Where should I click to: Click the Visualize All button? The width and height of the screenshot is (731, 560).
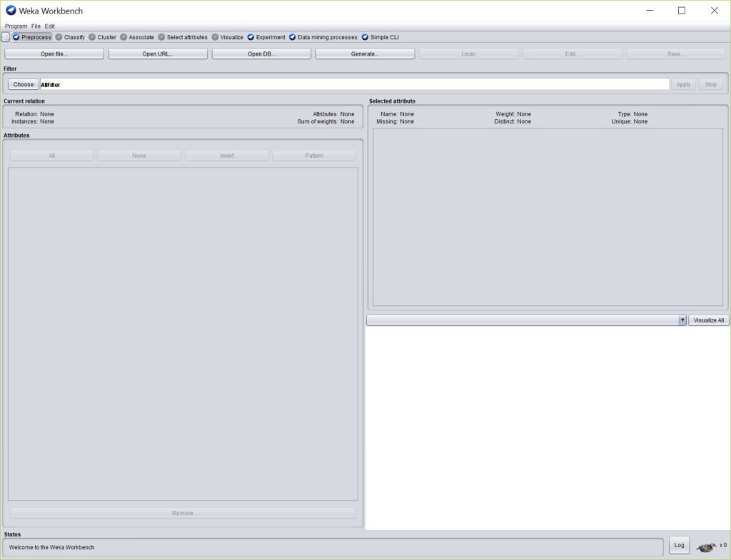point(709,320)
